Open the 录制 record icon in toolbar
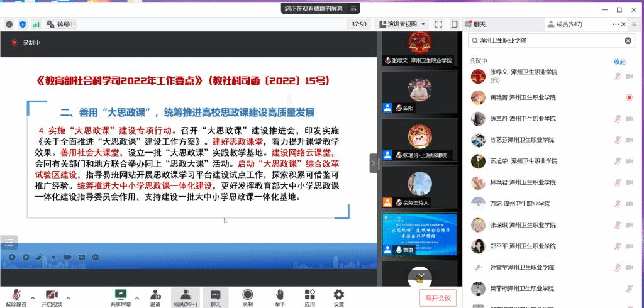Screen dimensions: 644x308 click(248, 294)
